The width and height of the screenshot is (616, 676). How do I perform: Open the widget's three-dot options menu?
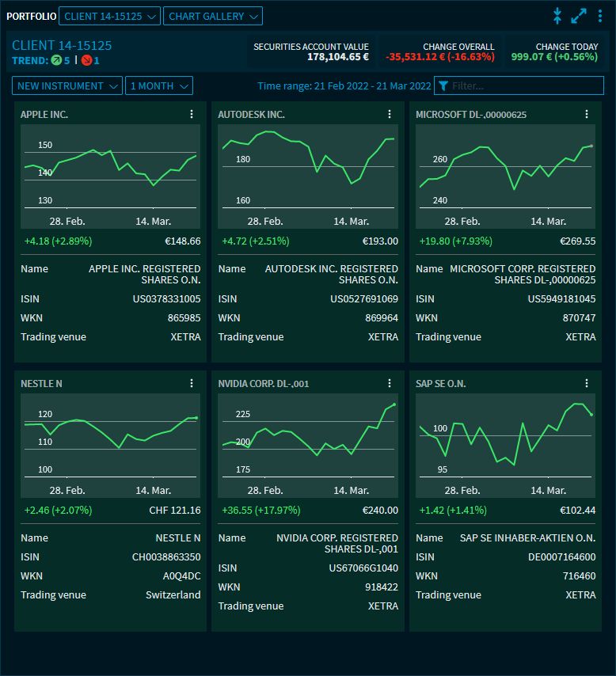pyautogui.click(x=600, y=16)
